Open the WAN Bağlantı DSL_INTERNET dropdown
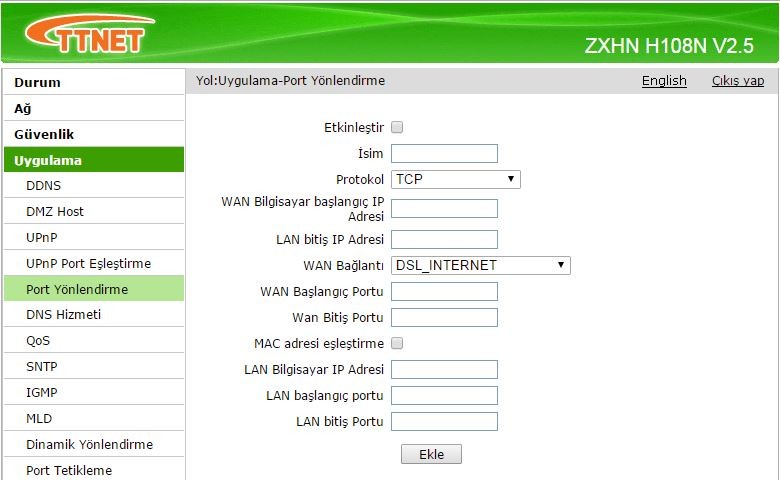This screenshot has width=780, height=480. pyautogui.click(x=481, y=265)
